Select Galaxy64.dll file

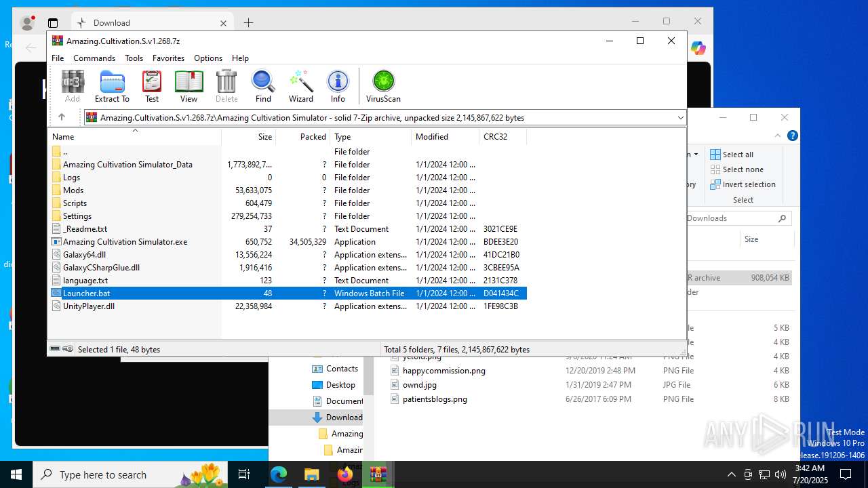coord(288,255)
